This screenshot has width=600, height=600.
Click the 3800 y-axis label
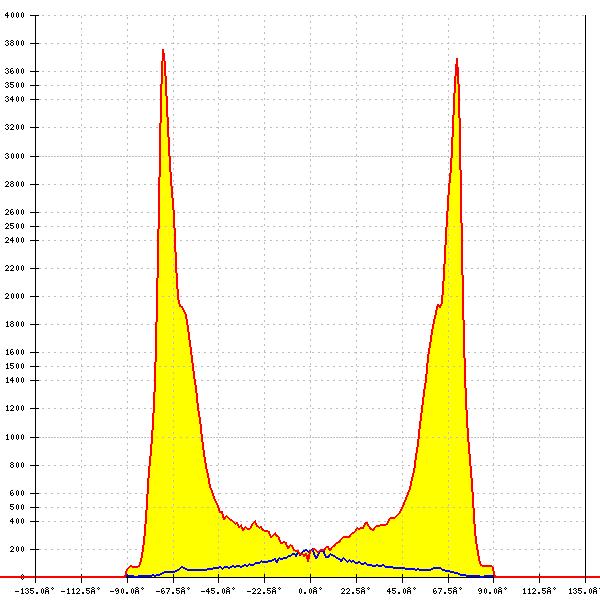click(x=15, y=43)
